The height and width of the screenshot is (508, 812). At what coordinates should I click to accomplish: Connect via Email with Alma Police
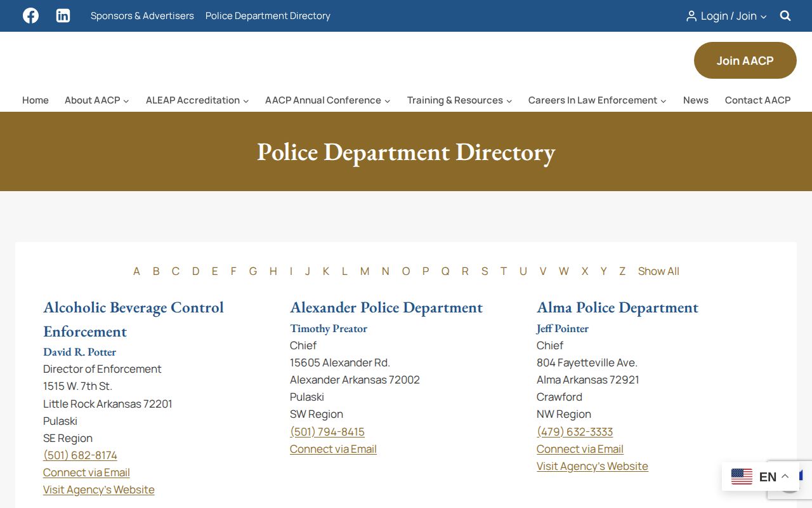click(x=580, y=449)
